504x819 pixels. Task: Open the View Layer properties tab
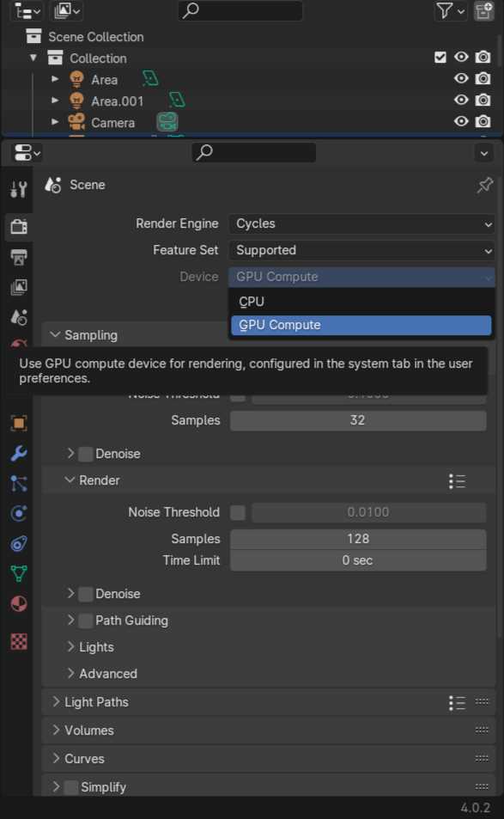(x=19, y=287)
